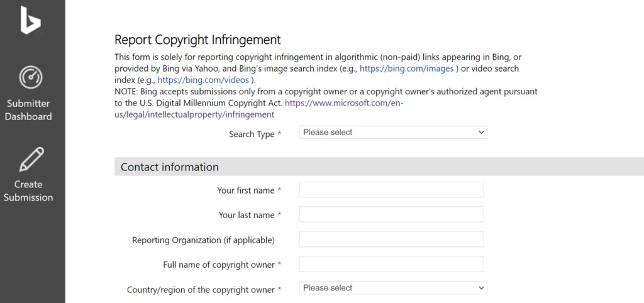Open the bing.com/images link
Image resolution: width=644 pixels, height=303 pixels.
point(407,69)
